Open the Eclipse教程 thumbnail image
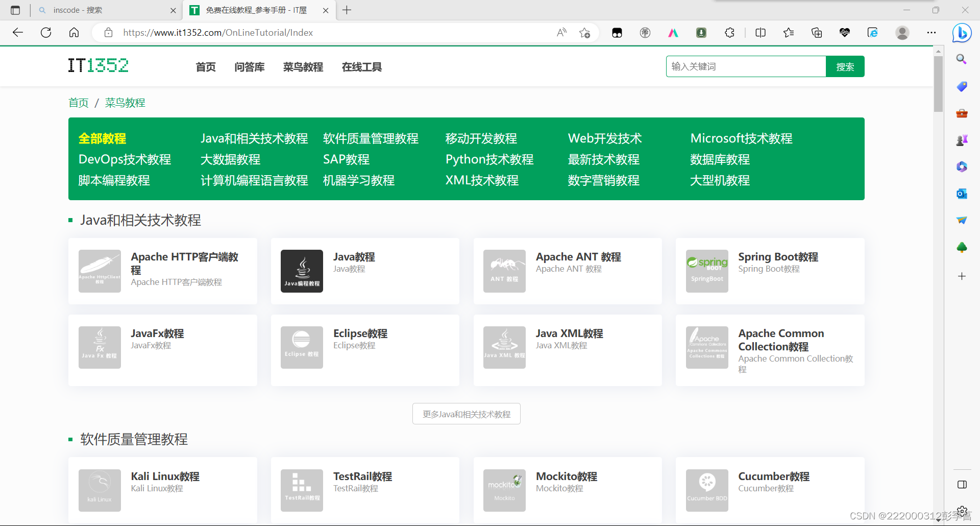980x526 pixels. point(302,348)
